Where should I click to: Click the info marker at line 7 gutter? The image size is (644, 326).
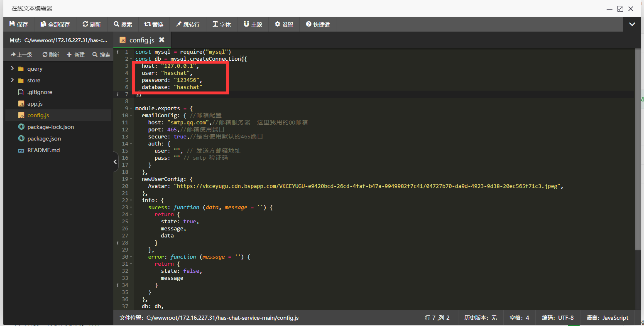pyautogui.click(x=118, y=94)
